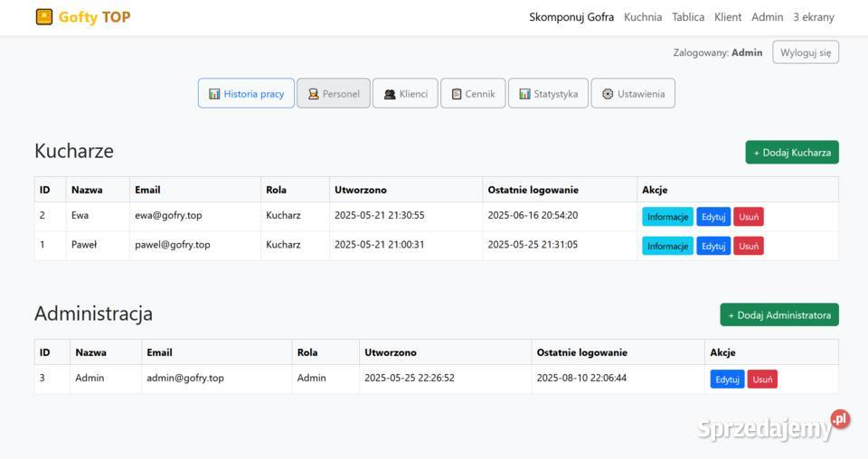The image size is (868, 459).
Task: Click the email pawel@gofry.top
Action: (172, 245)
